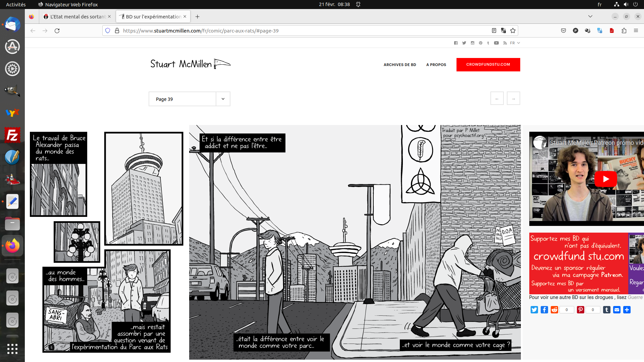644x362 pixels.
Task: Click the page selector chevron arrow
Action: pos(223,99)
